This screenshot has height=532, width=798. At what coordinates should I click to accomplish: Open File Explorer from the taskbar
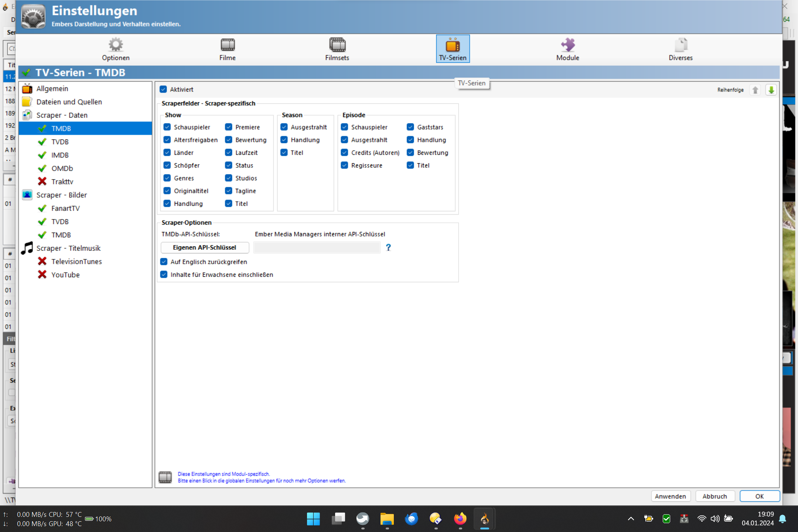click(x=387, y=519)
